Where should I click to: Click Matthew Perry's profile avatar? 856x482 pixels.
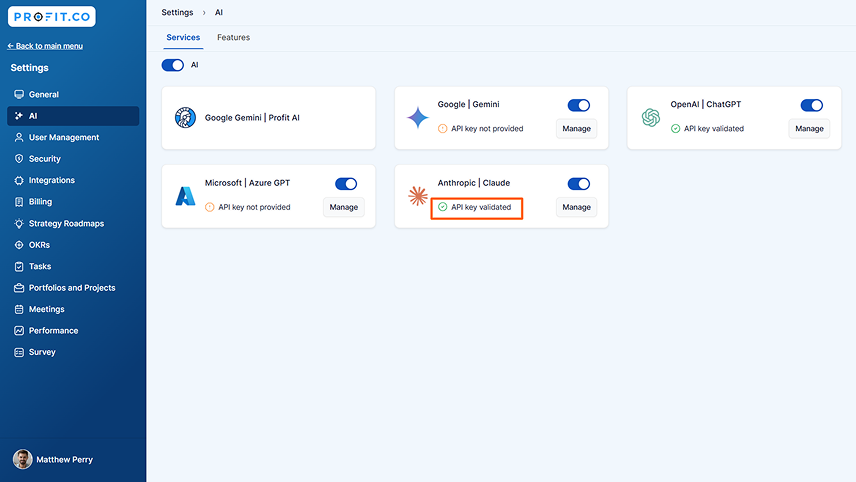(x=23, y=460)
